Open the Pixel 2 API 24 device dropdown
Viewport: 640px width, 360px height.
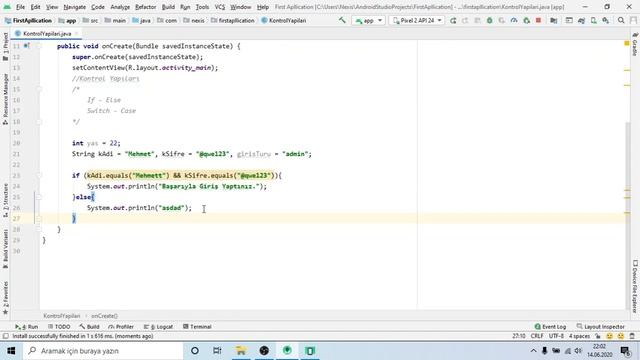(416, 20)
